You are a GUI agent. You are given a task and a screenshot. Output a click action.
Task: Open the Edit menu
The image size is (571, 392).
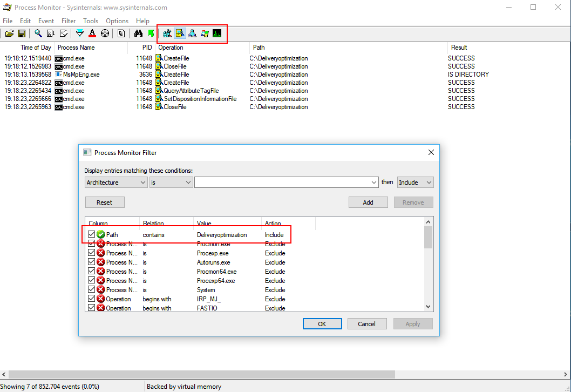pos(25,21)
